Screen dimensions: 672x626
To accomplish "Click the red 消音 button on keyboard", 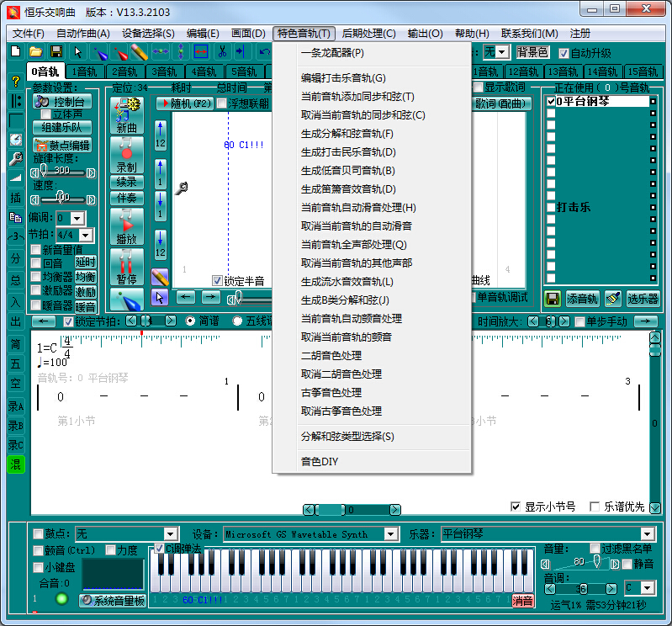I will click(522, 601).
